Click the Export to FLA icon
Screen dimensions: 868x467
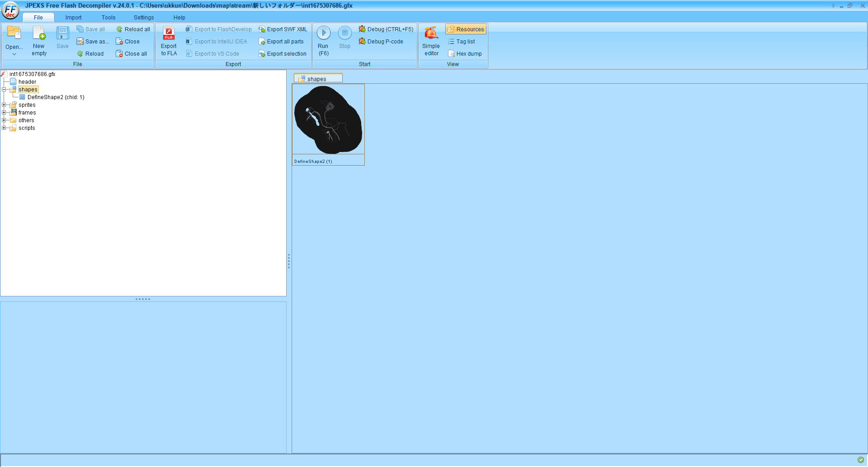click(169, 33)
